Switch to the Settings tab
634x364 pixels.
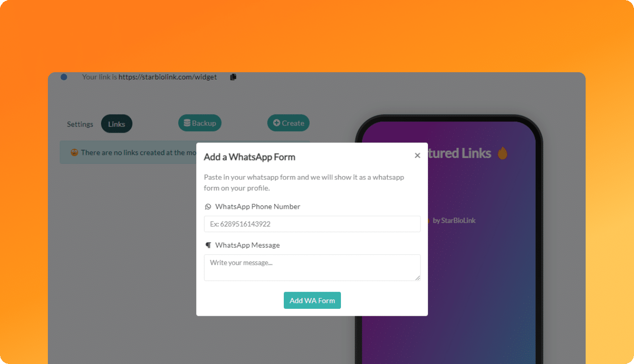pos(80,124)
